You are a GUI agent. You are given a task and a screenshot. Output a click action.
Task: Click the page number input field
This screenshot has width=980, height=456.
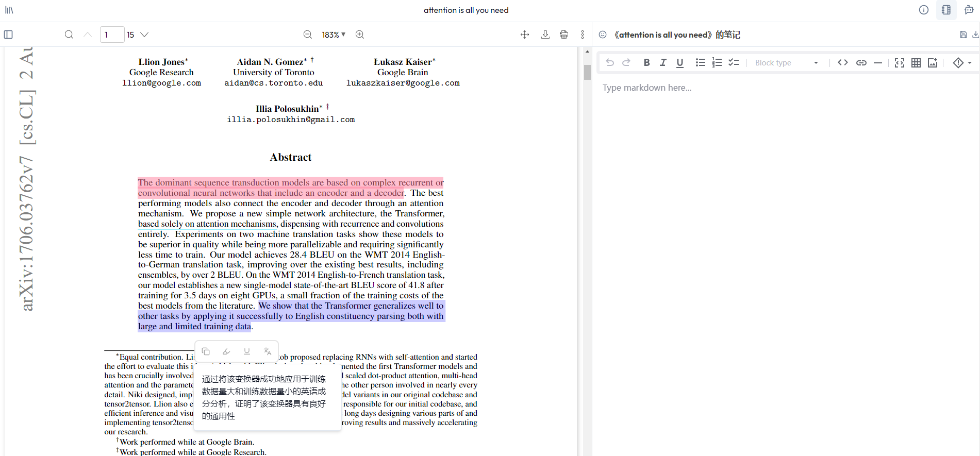pos(112,35)
